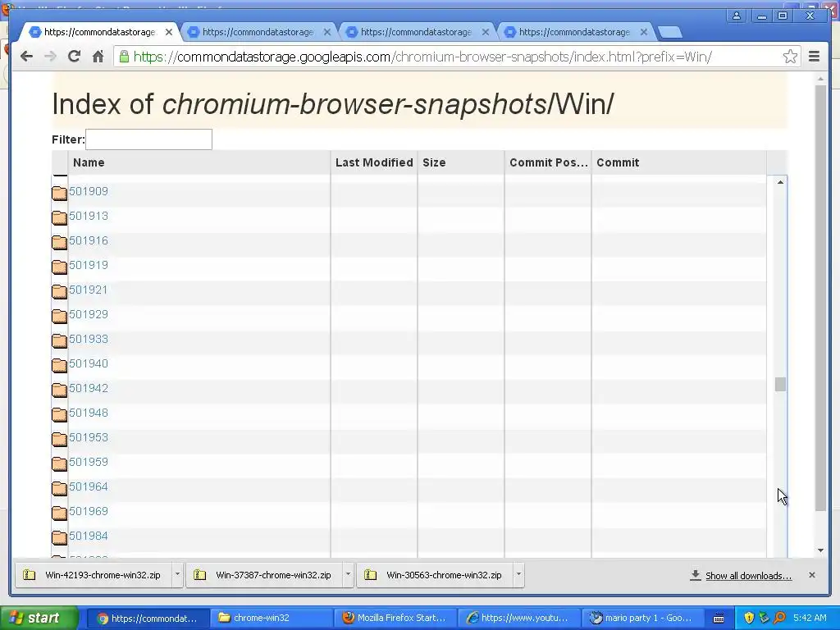Close the fourth commondatastorage tab
Image resolution: width=840 pixels, height=630 pixels.
tap(644, 32)
